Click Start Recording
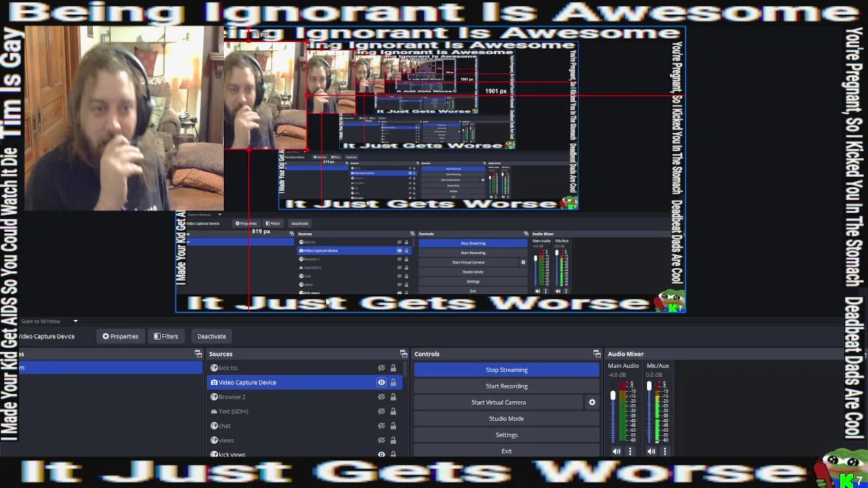This screenshot has height=488, width=868. coord(507,386)
